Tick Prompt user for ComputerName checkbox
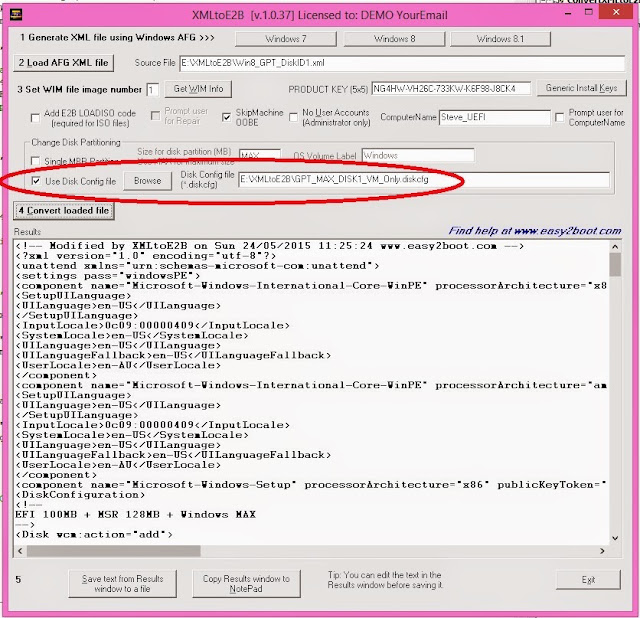 coord(560,118)
